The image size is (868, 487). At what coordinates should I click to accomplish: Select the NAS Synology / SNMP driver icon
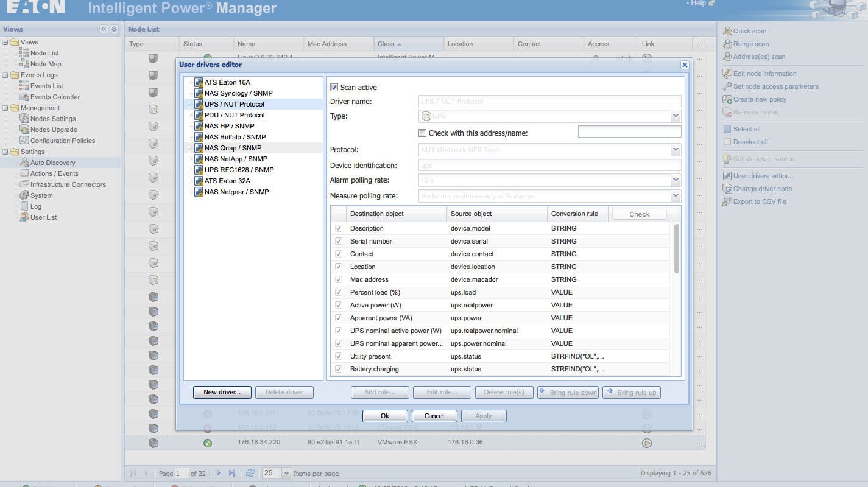point(199,93)
